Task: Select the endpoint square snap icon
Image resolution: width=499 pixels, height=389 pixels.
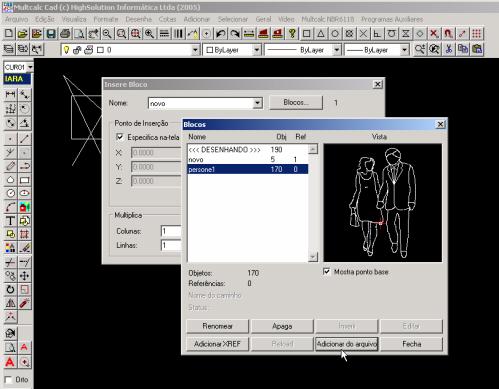Action: click(307, 34)
